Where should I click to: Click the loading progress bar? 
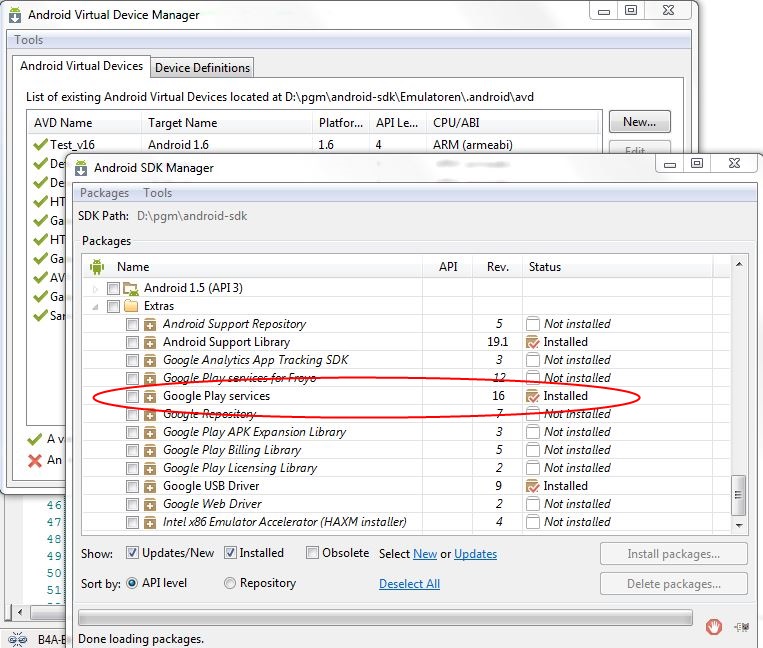[x=385, y=618]
